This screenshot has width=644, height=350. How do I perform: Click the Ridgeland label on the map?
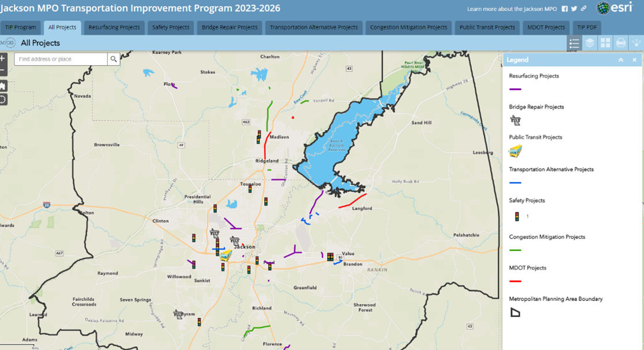click(x=267, y=161)
